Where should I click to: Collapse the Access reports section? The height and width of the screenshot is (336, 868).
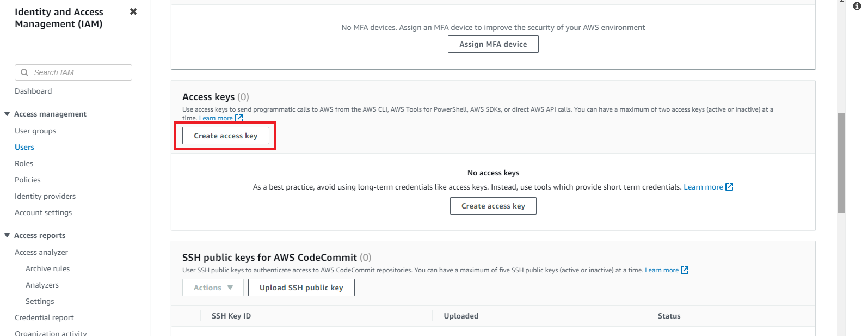pos(7,235)
